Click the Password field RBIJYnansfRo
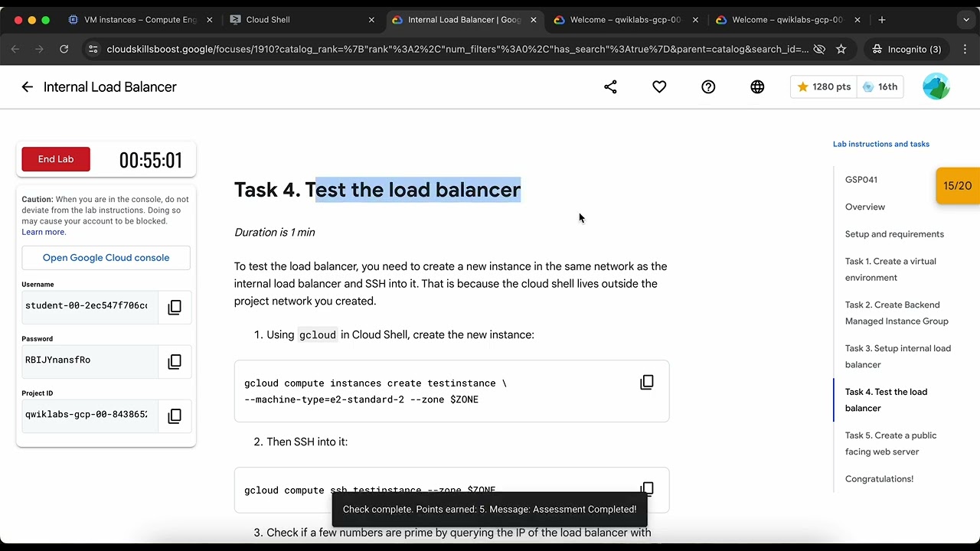The image size is (980, 551). (x=90, y=360)
